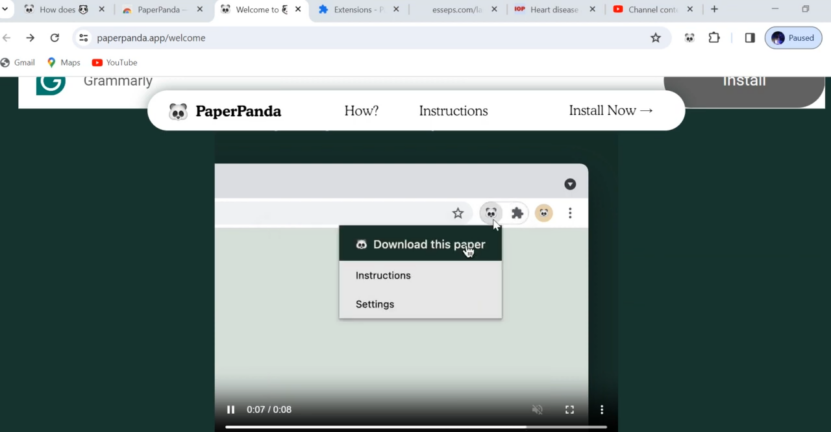Click the three-dot menu in the demo video
Screen dimensions: 831x432
coord(570,213)
